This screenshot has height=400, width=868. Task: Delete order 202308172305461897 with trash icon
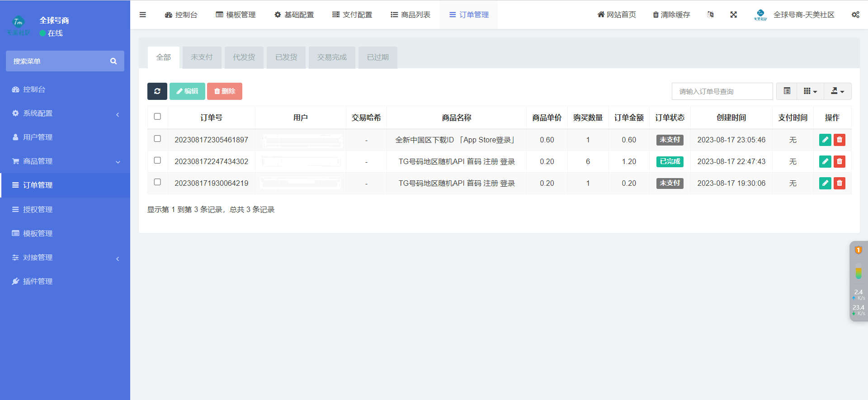point(840,140)
